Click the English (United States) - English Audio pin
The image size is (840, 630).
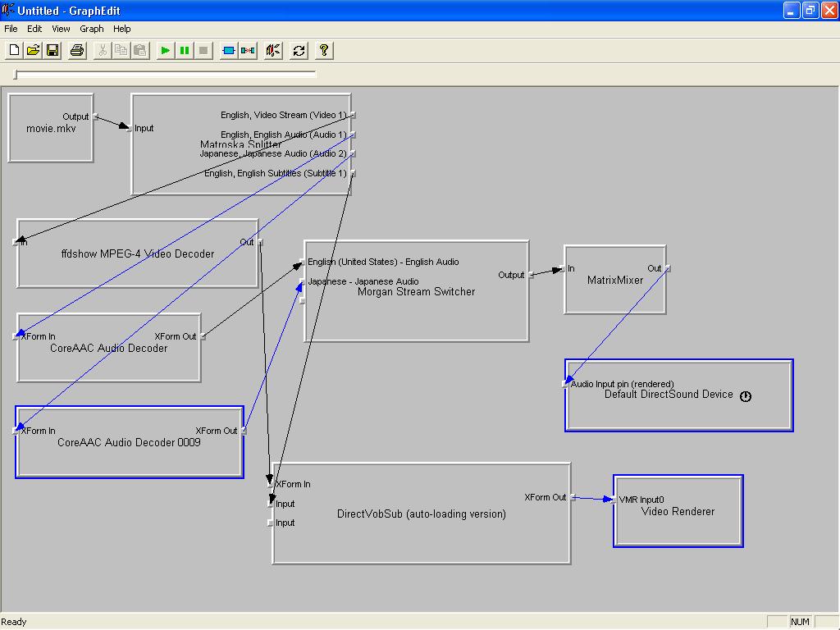(302, 262)
